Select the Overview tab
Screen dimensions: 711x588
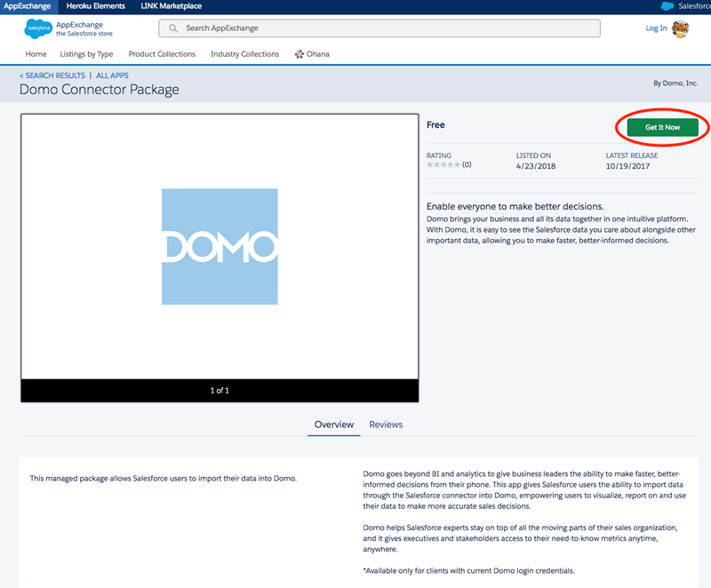click(x=333, y=425)
